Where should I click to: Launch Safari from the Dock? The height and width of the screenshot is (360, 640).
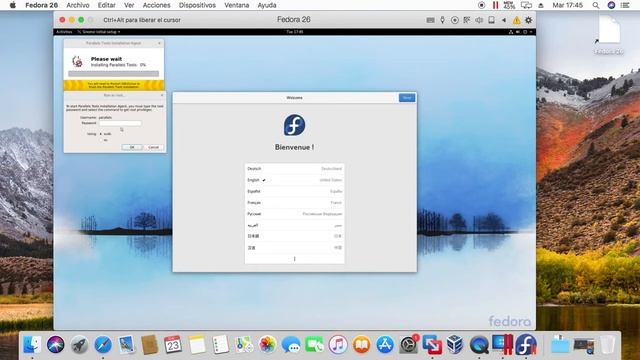(x=103, y=345)
